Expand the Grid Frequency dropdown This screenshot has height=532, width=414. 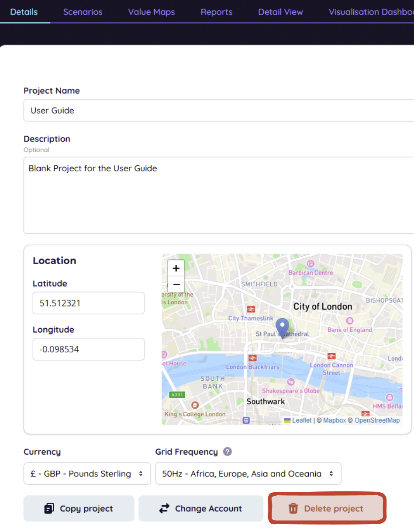(x=248, y=474)
